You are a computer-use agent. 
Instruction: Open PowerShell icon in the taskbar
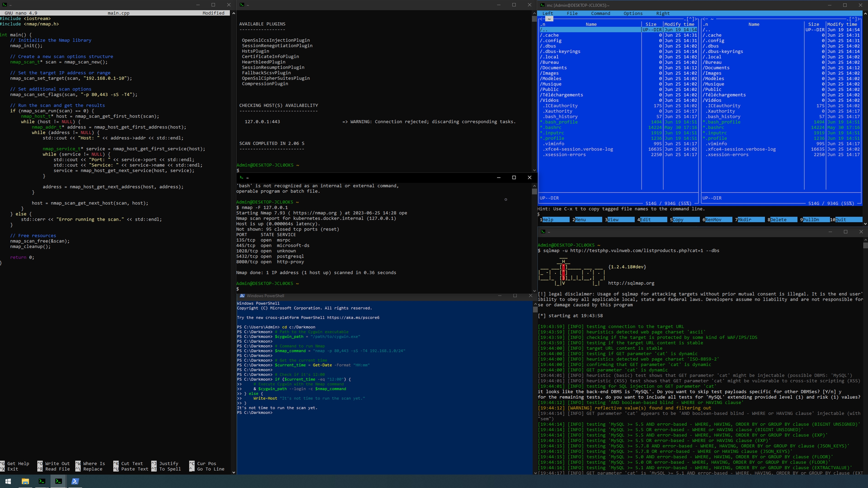75,481
